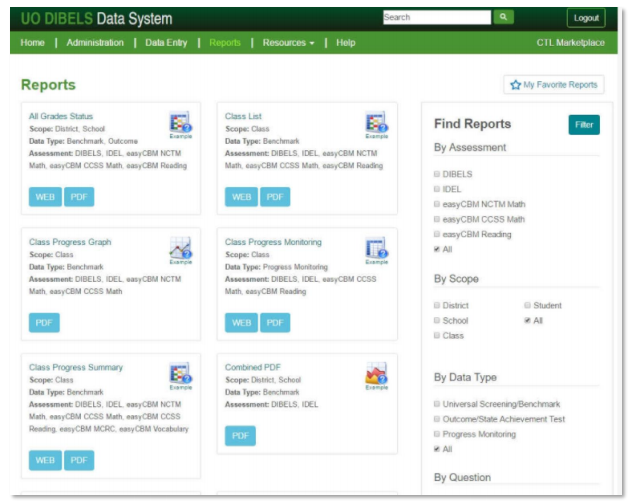
Task: Open All Grades Status WEB report
Action: pyautogui.click(x=45, y=197)
